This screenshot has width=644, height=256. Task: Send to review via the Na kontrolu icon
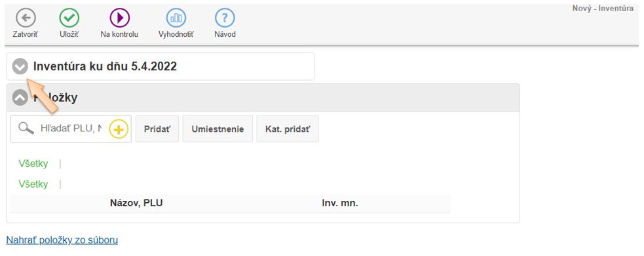tap(119, 18)
